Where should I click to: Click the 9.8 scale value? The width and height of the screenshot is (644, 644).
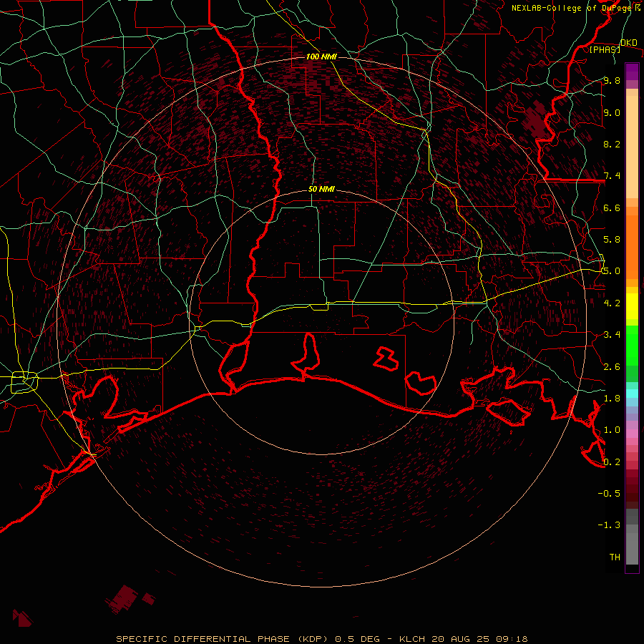tap(612, 80)
